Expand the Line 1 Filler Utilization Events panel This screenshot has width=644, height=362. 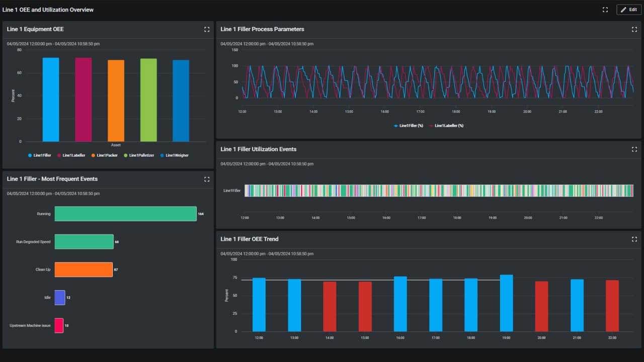click(634, 149)
